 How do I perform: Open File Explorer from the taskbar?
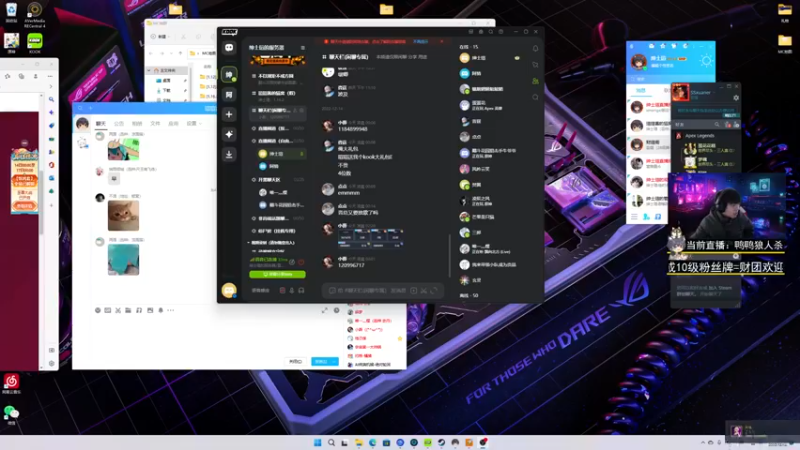point(359,442)
